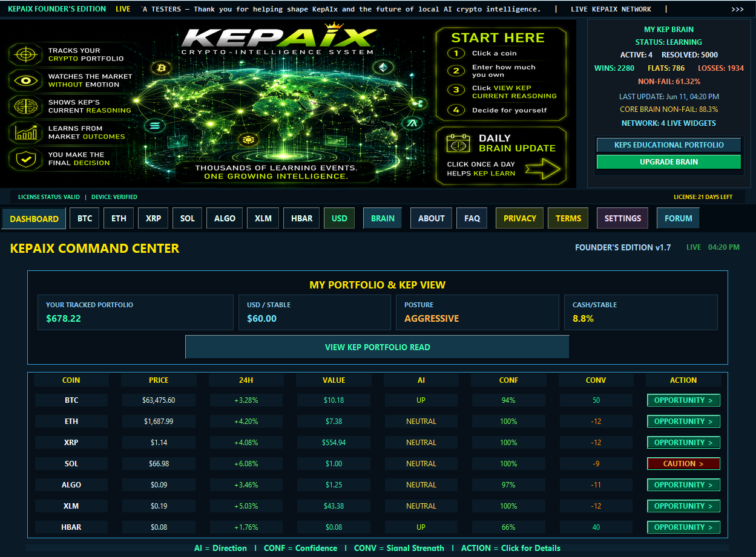Click step 1 circle in Start Here
The width and height of the screenshot is (756, 557).
456,53
